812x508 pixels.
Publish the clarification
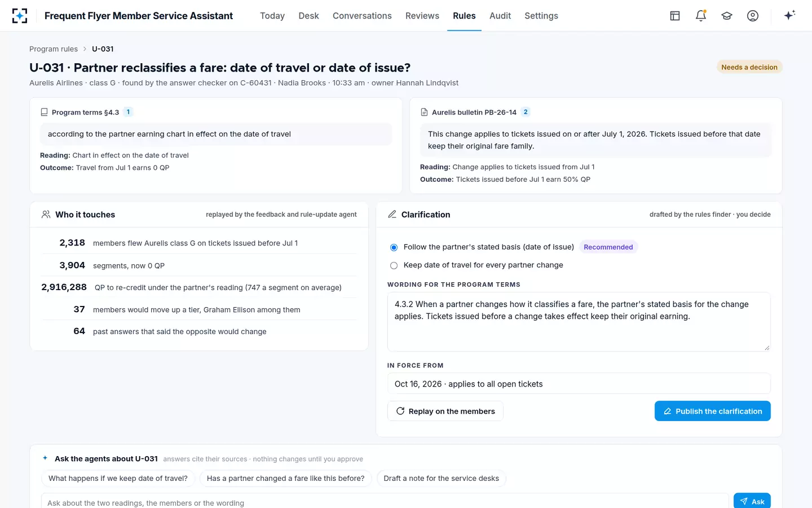(x=713, y=411)
